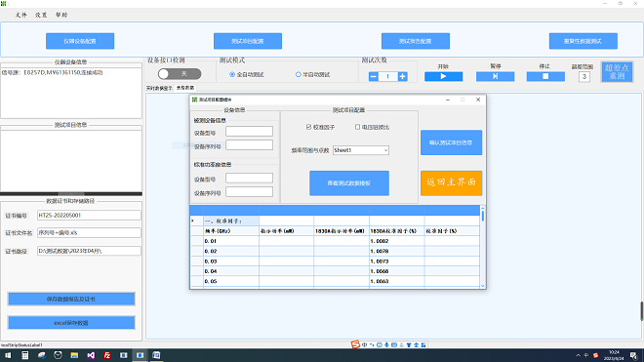
Task: Click 设备型号 field under 被测设备信息
Action: pyautogui.click(x=249, y=132)
